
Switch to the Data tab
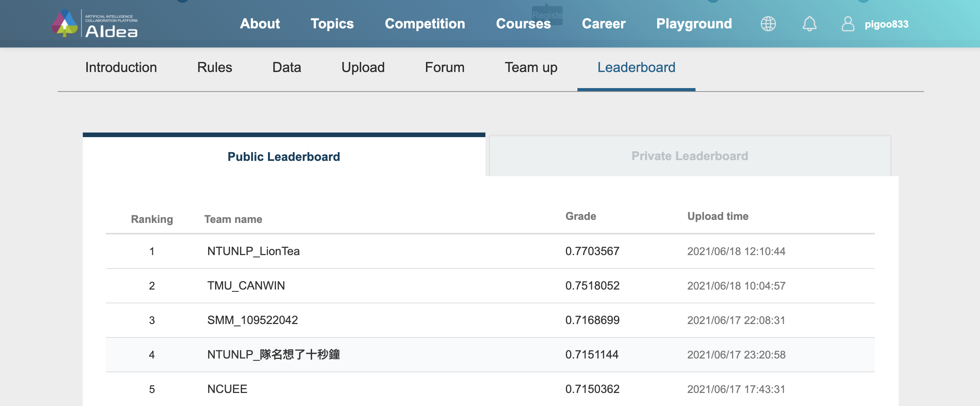[x=287, y=67]
